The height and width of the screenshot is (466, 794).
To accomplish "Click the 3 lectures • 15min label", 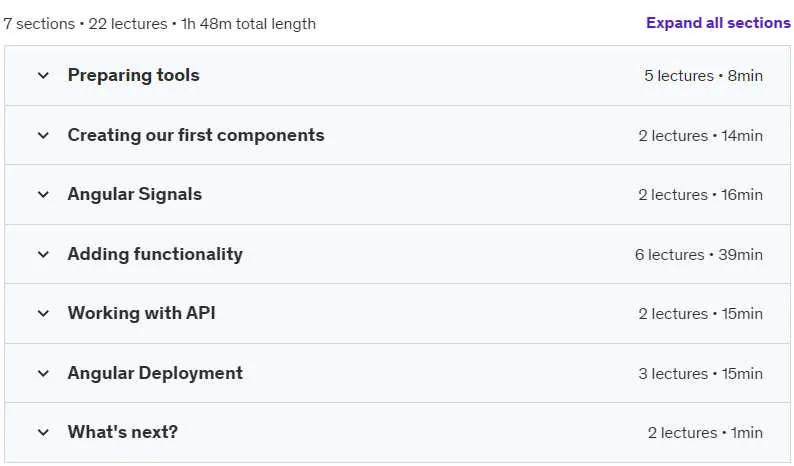I will [700, 374].
